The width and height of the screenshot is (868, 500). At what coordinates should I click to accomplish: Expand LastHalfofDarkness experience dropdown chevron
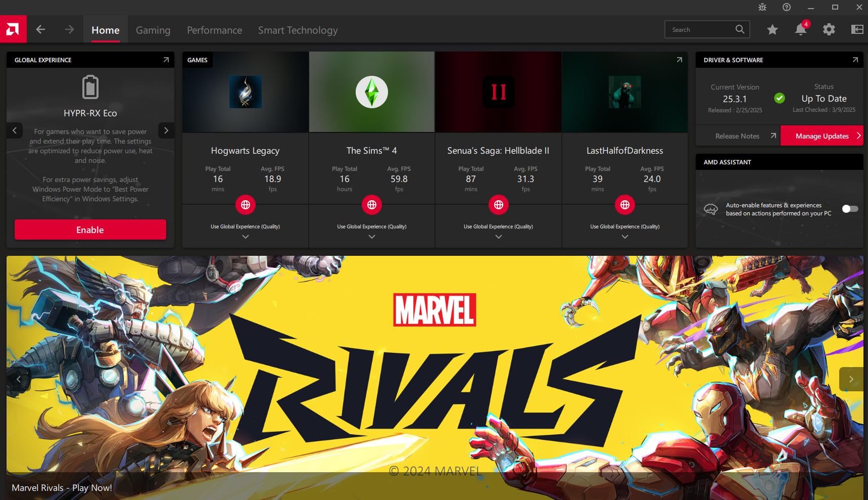click(x=625, y=237)
